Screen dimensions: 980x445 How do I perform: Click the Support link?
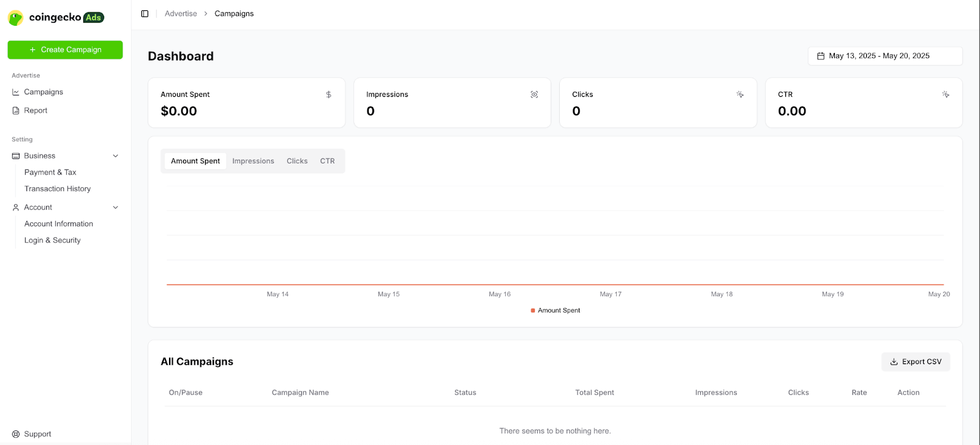(37, 434)
